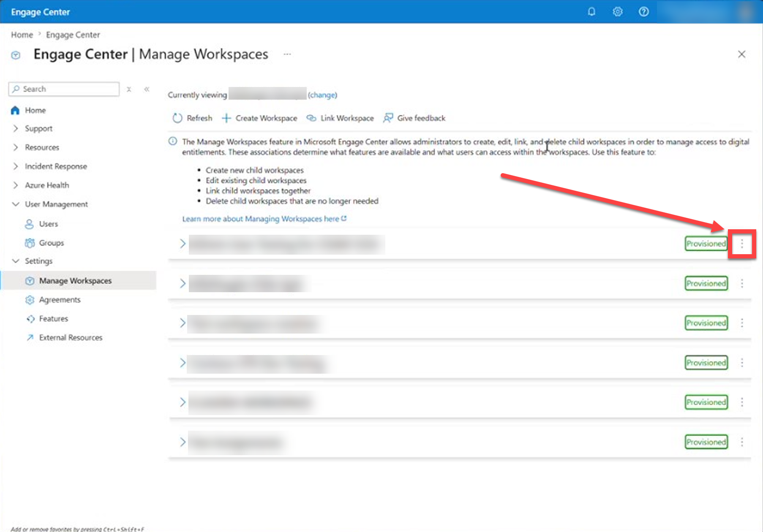Open the notifications bell
The image size is (763, 532).
[591, 12]
